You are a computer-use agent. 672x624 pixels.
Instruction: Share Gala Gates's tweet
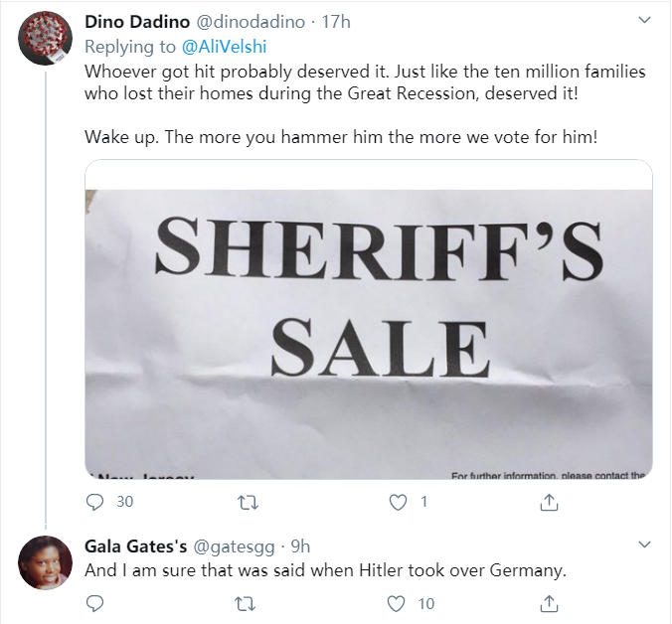tap(548, 603)
